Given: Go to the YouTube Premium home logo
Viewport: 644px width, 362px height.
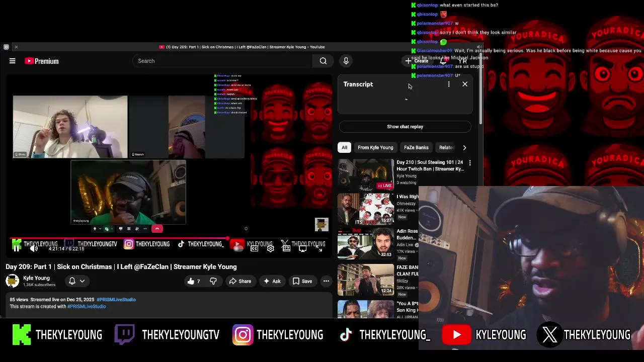Looking at the screenshot, I should click(42, 61).
